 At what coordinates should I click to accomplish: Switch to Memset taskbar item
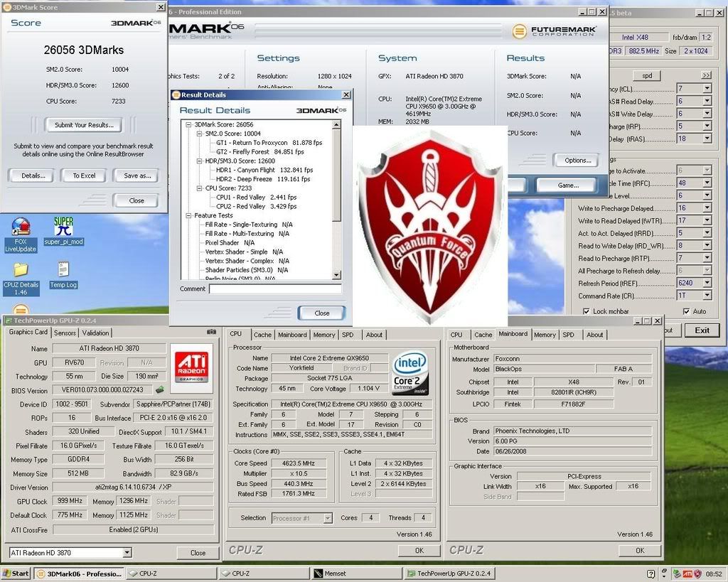coord(355,573)
